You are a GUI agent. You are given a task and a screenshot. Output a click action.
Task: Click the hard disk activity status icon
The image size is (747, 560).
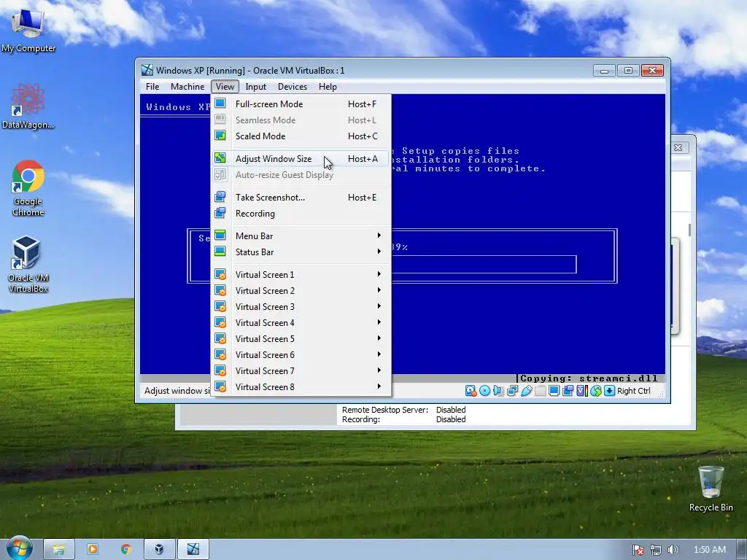point(471,391)
